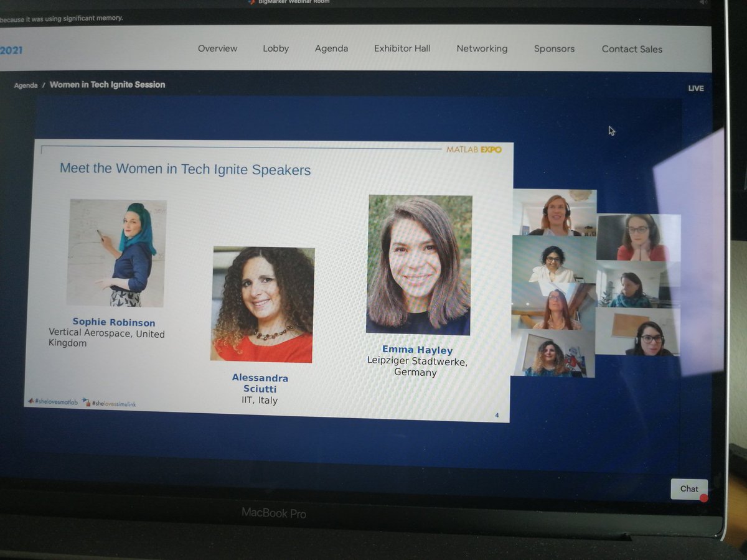This screenshot has height=560, width=747.
Task: Open the Chat button
Action: tap(689, 488)
